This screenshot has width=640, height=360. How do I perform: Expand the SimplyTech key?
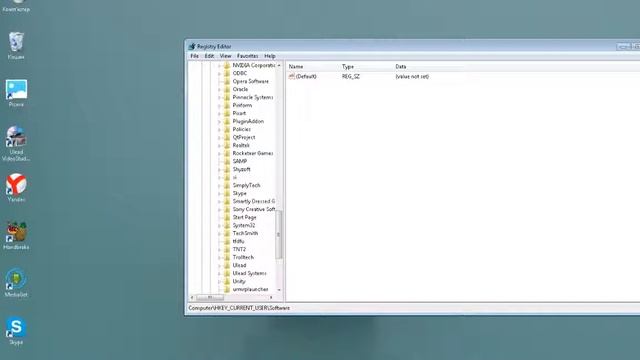[x=219, y=185]
